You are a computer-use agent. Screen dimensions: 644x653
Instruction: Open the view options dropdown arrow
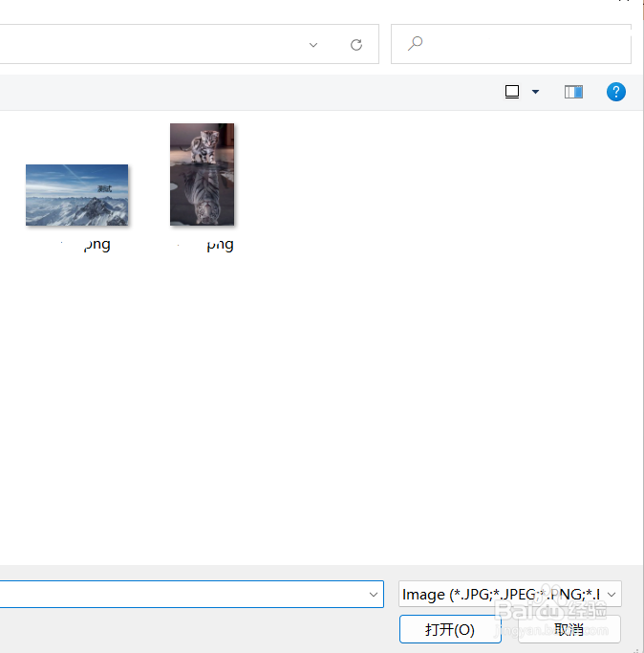click(535, 92)
